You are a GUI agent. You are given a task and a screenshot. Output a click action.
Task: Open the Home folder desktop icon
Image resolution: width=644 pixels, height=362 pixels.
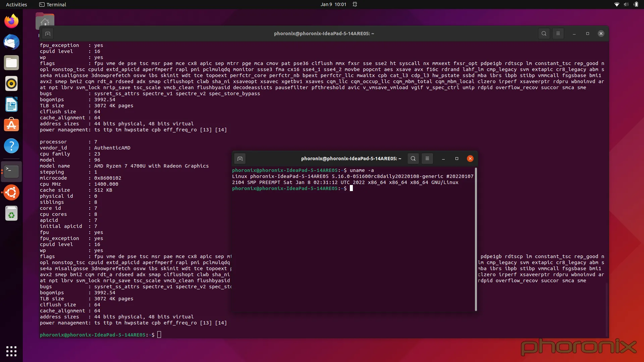pyautogui.click(x=45, y=21)
